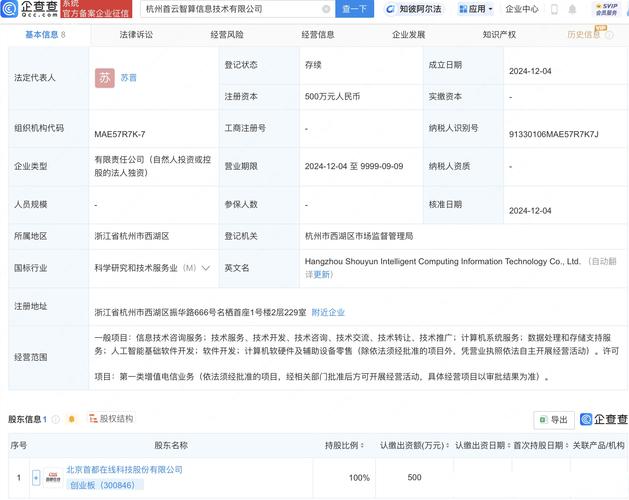This screenshot has width=629, height=500.
Task: Select the English company name text
Action: (442, 261)
